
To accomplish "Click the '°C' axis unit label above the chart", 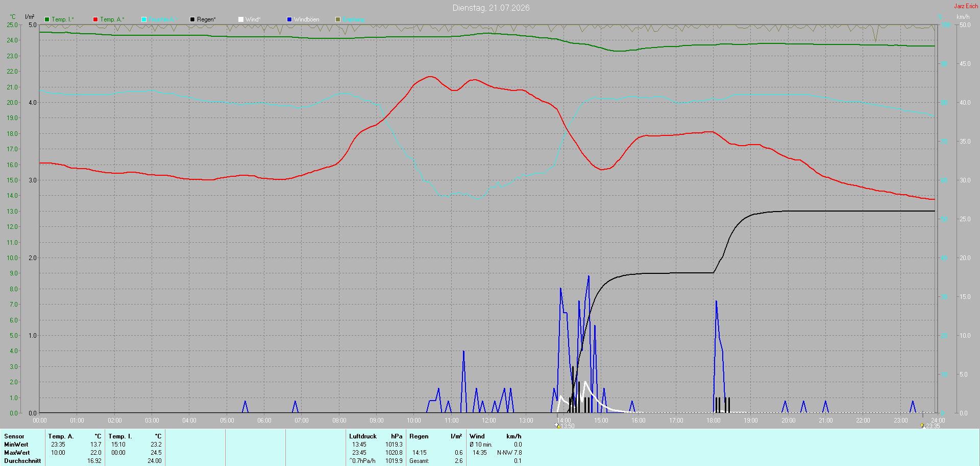I will [13, 17].
